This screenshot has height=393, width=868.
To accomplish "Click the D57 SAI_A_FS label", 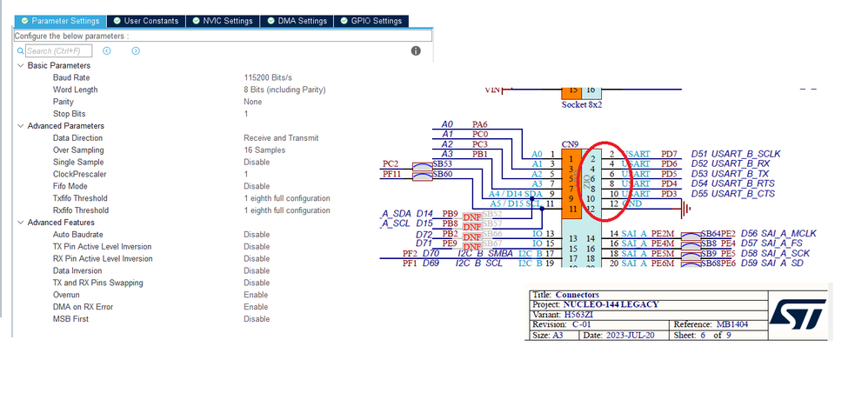I will tap(771, 243).
